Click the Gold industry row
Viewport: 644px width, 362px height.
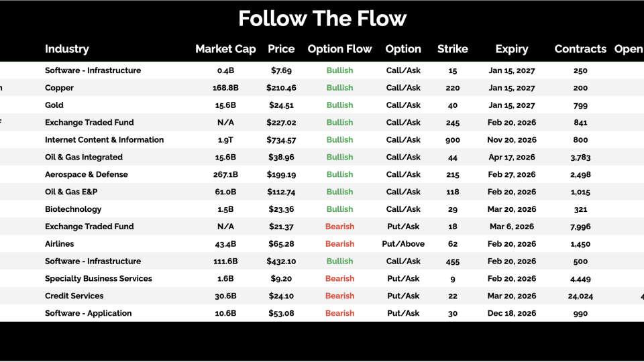pyautogui.click(x=54, y=105)
